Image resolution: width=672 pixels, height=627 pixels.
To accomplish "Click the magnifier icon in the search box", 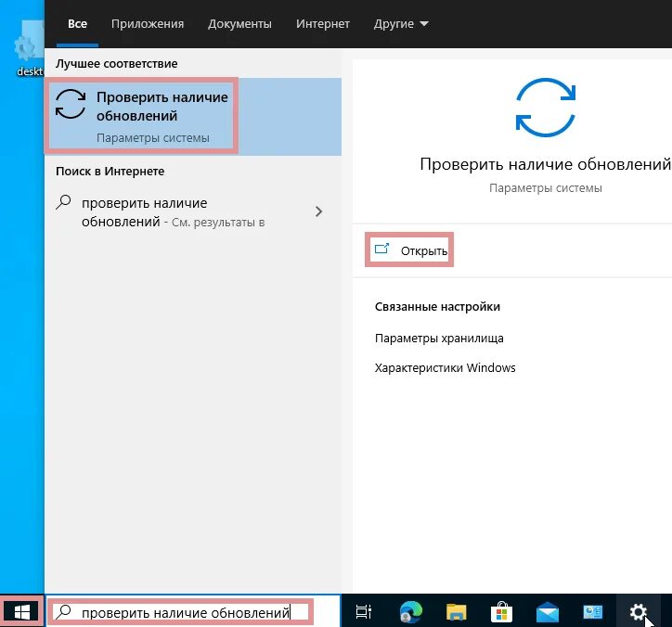I will 64,611.
